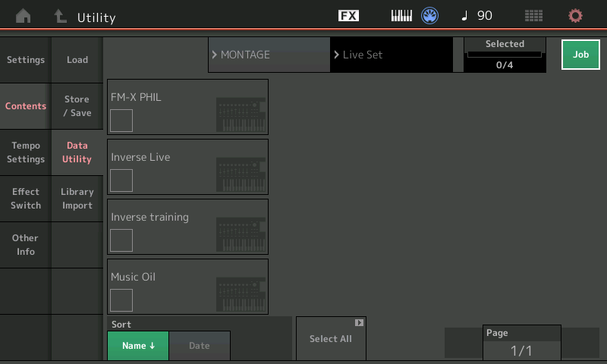Go to the Home screen icon
Image resolution: width=607 pixels, height=364 pixels.
point(24,16)
